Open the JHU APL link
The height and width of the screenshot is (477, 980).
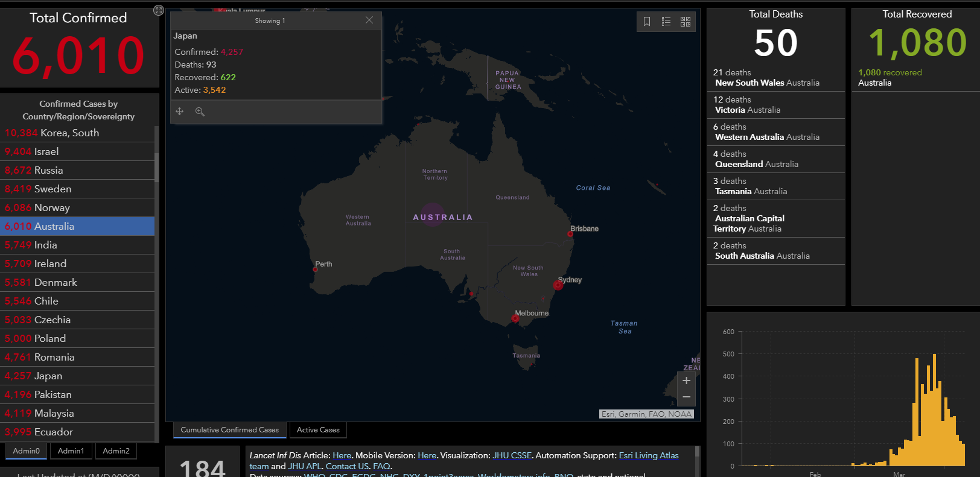click(x=305, y=466)
